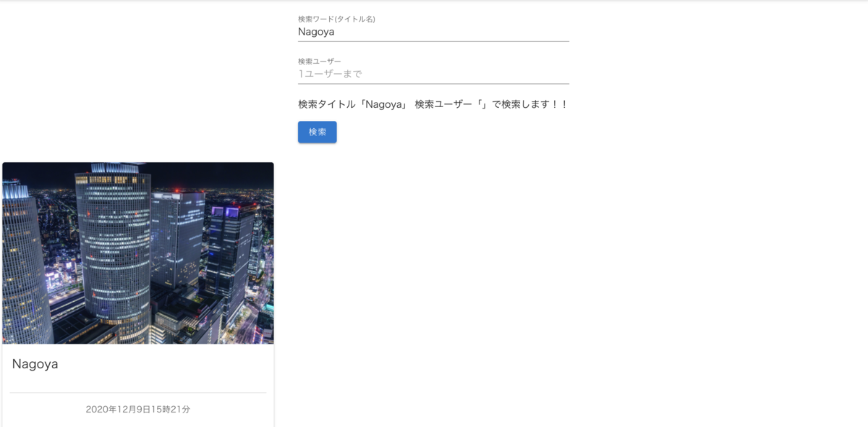
Task: Click the Nagoya card title
Action: pos(35,364)
